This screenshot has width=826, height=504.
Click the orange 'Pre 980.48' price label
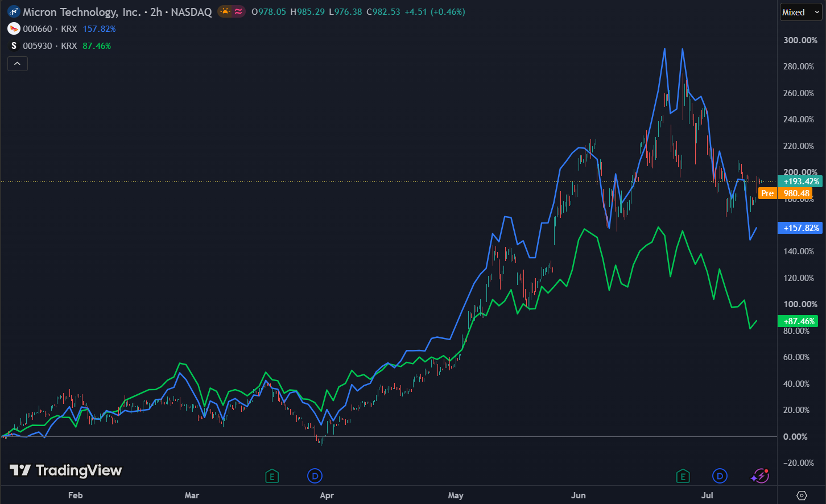coord(786,193)
